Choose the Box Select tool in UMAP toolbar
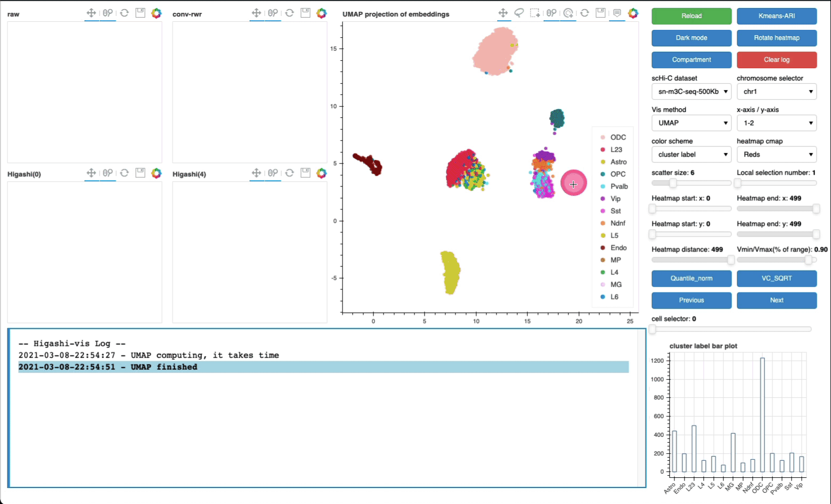 click(x=535, y=13)
